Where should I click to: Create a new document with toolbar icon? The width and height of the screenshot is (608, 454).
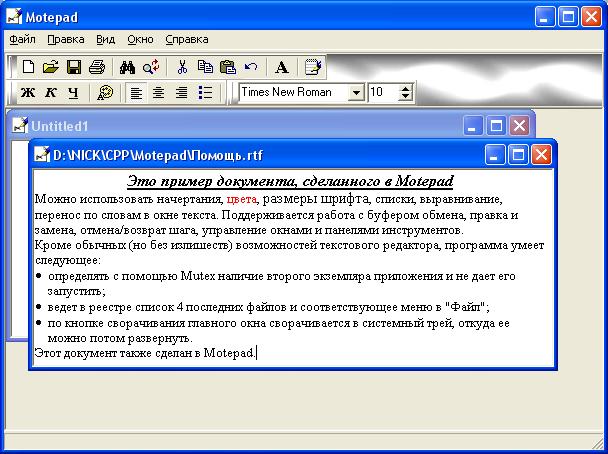click(x=28, y=67)
